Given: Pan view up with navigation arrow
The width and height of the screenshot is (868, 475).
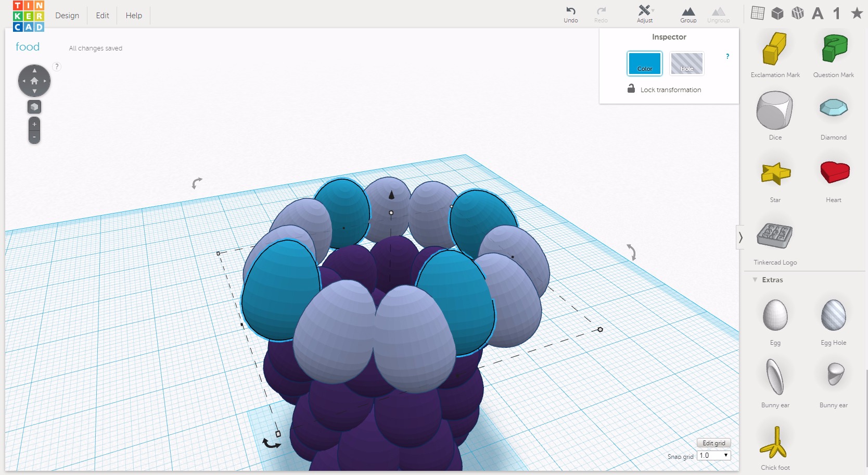Looking at the screenshot, I should click(x=34, y=70).
